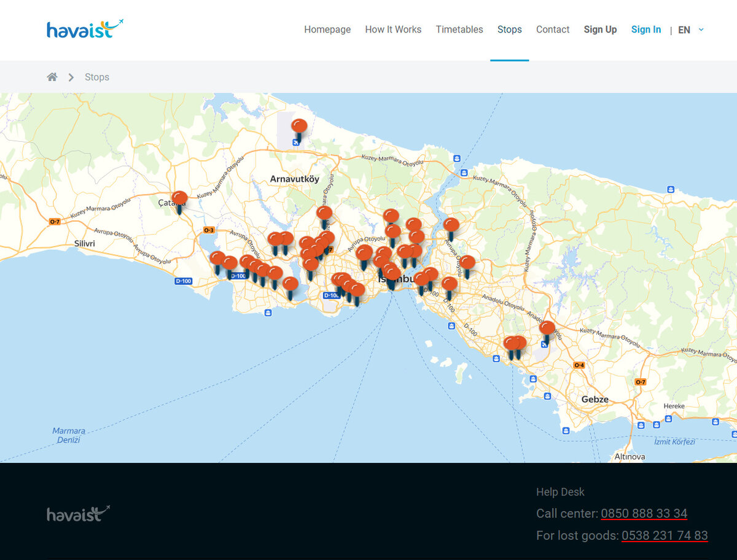Open the Timetables menu item
Viewport: 737px width, 560px height.
tap(459, 29)
